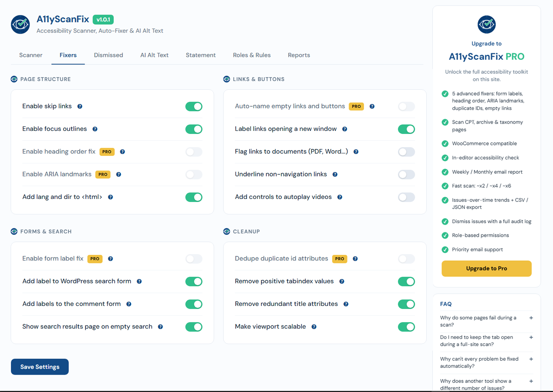
Task: Click the Save Settings button
Action: (40, 367)
